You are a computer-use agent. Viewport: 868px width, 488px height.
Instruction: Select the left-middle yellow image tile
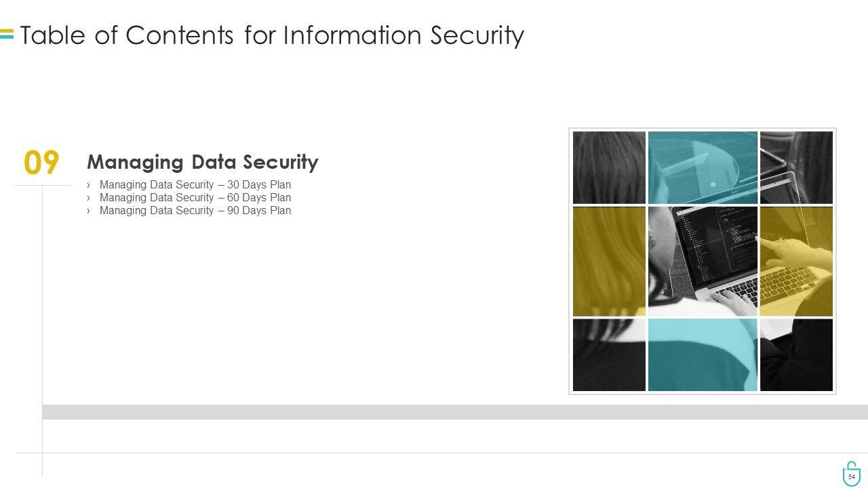point(609,261)
